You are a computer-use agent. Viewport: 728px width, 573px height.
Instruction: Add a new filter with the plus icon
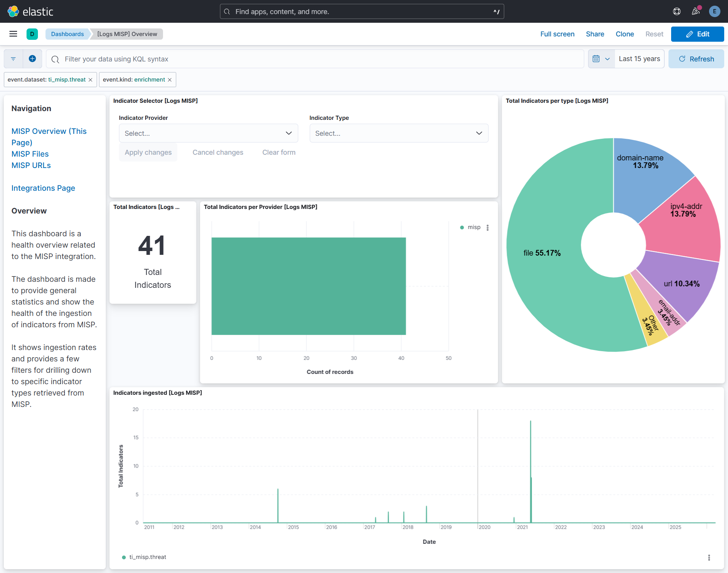[32, 58]
